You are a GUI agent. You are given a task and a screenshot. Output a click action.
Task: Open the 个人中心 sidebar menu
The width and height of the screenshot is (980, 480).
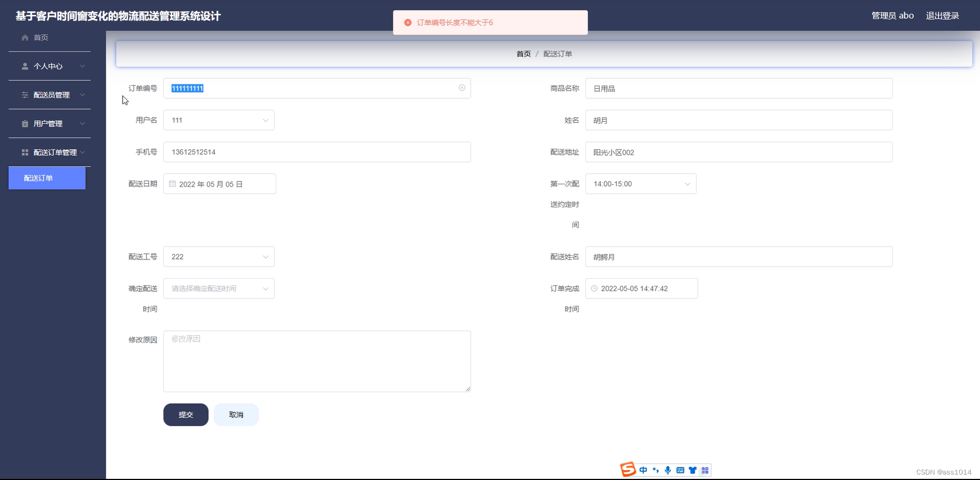tap(49, 66)
